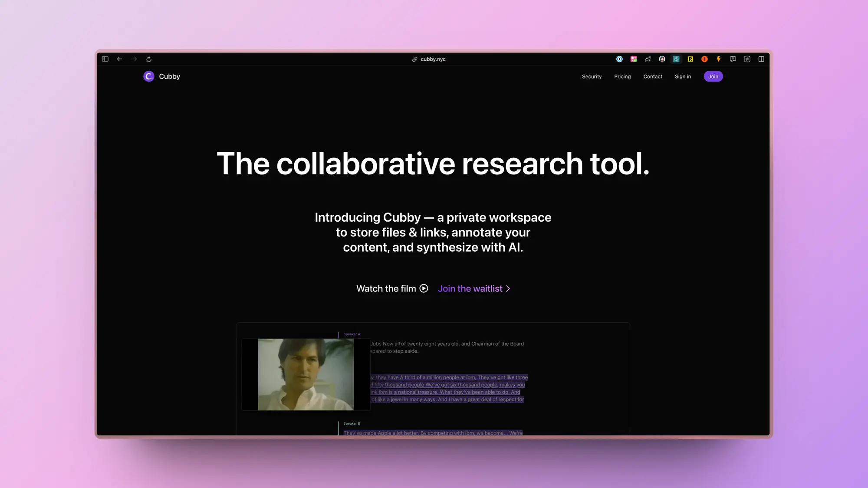Click Watch the film

tap(386, 288)
